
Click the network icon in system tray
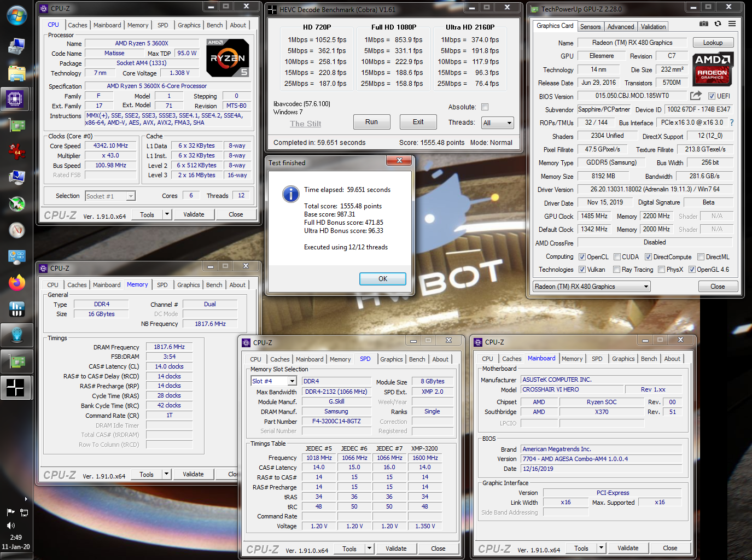tap(24, 512)
